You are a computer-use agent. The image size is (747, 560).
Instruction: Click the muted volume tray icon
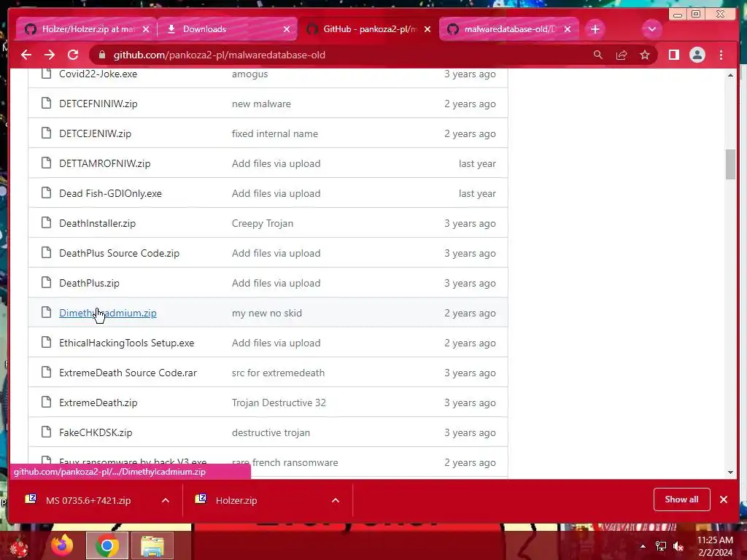[x=678, y=546]
